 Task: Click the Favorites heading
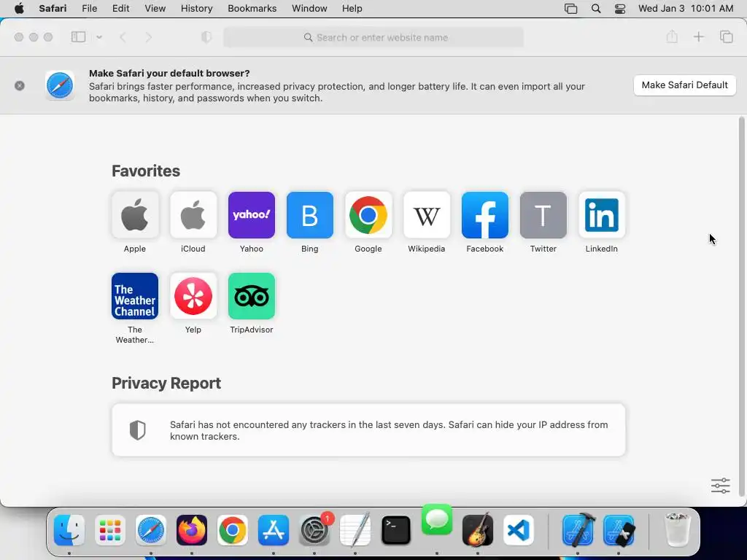[146, 171]
